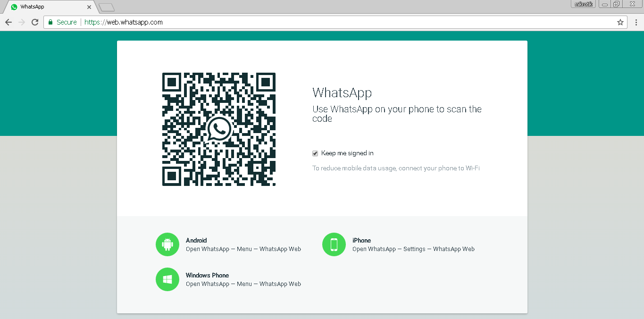Click the mikrotik profile button in title bar

pos(583,4)
